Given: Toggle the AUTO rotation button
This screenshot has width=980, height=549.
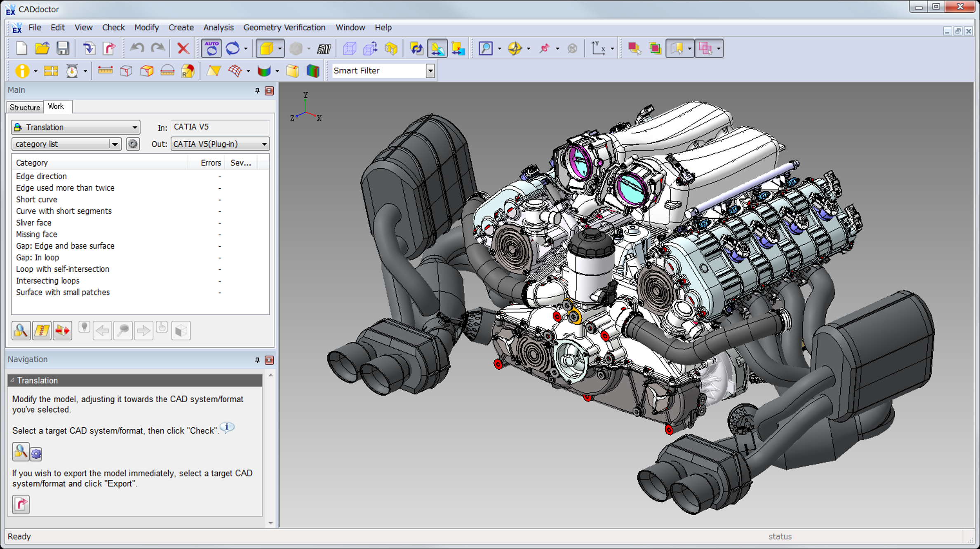Looking at the screenshot, I should [212, 49].
